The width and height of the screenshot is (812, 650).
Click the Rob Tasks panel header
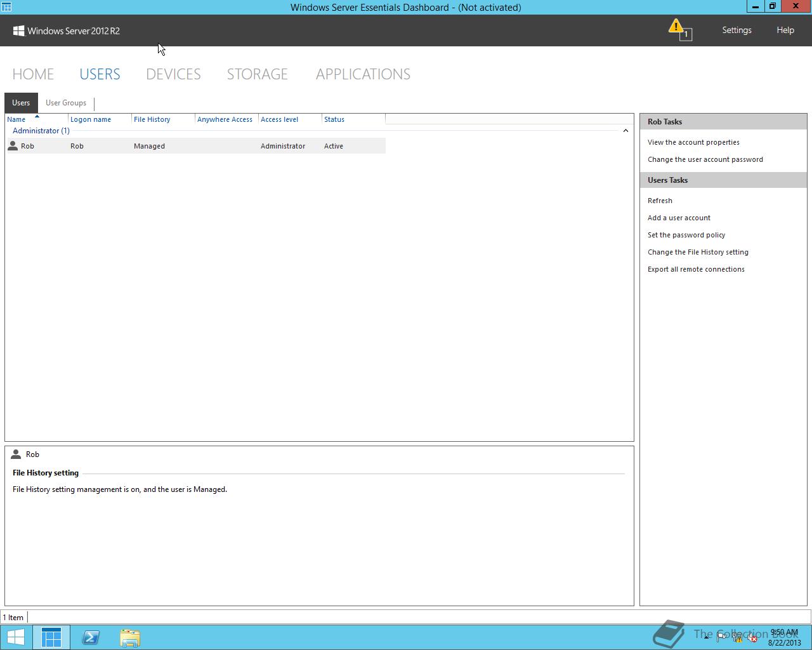point(723,122)
